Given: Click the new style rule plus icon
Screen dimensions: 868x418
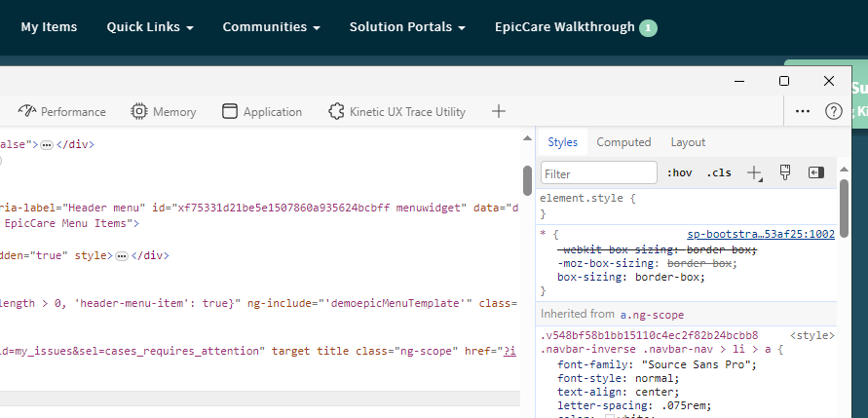Looking at the screenshot, I should [754, 172].
